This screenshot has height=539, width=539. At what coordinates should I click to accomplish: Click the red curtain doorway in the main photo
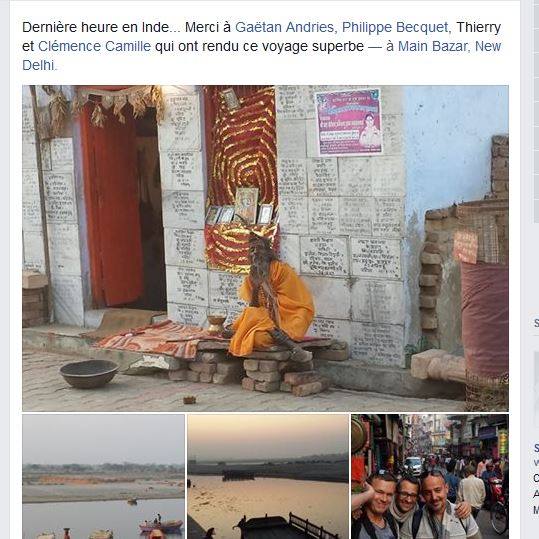point(113,206)
